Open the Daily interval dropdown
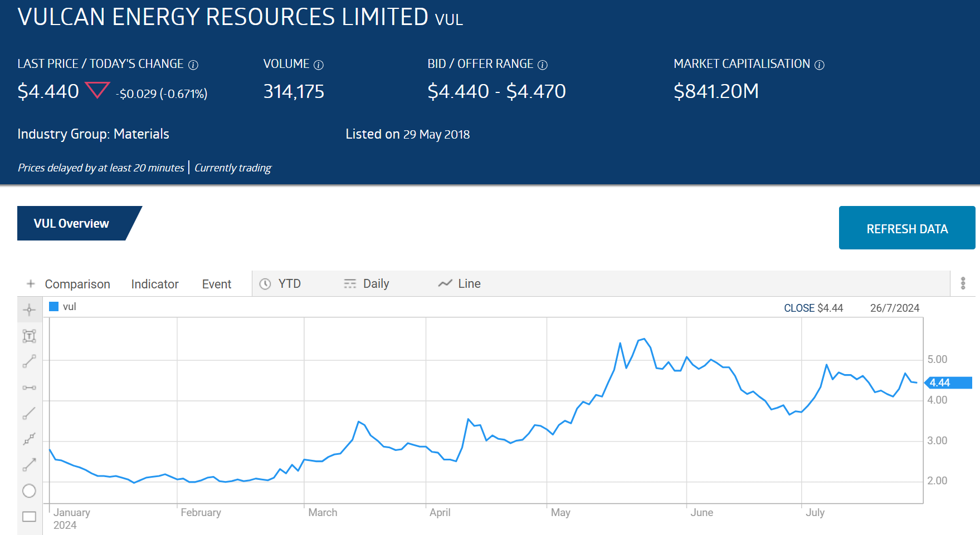 (366, 284)
